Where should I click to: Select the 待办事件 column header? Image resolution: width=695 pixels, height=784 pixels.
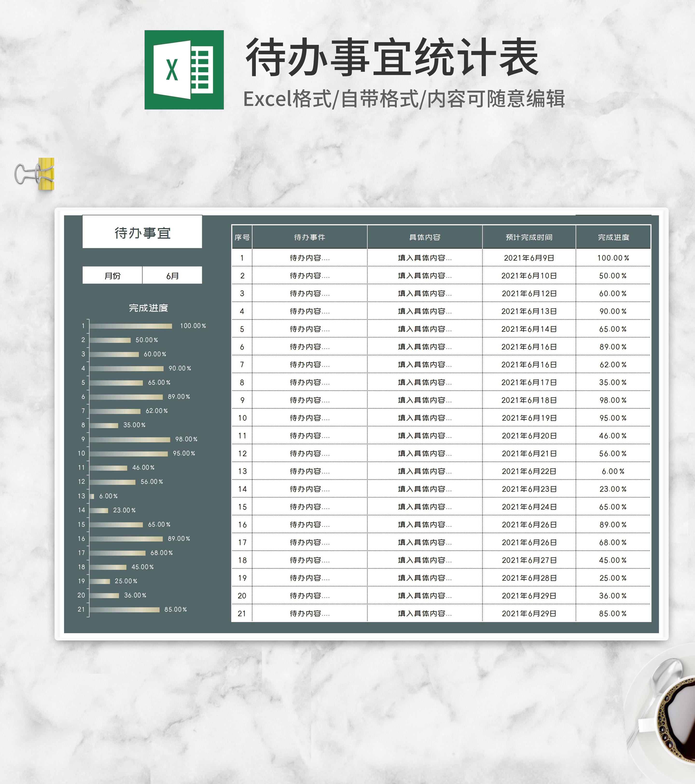309,237
